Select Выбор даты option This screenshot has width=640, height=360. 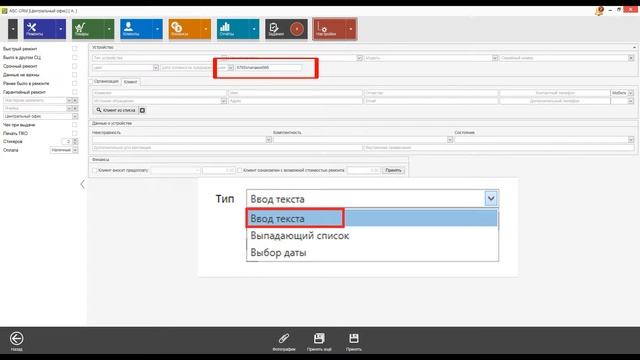[x=372, y=253]
